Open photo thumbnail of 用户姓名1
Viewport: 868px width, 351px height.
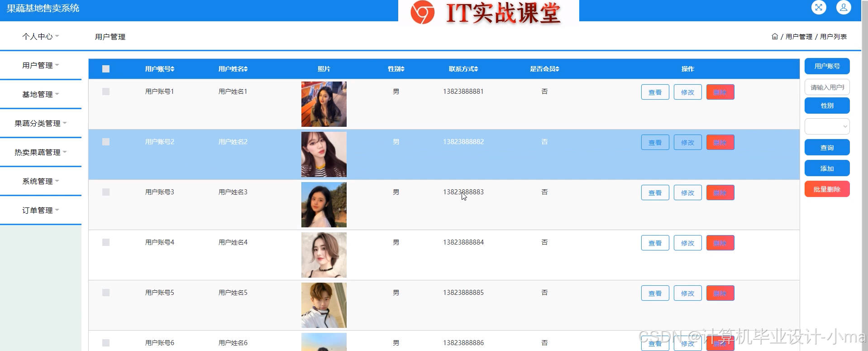tap(324, 104)
